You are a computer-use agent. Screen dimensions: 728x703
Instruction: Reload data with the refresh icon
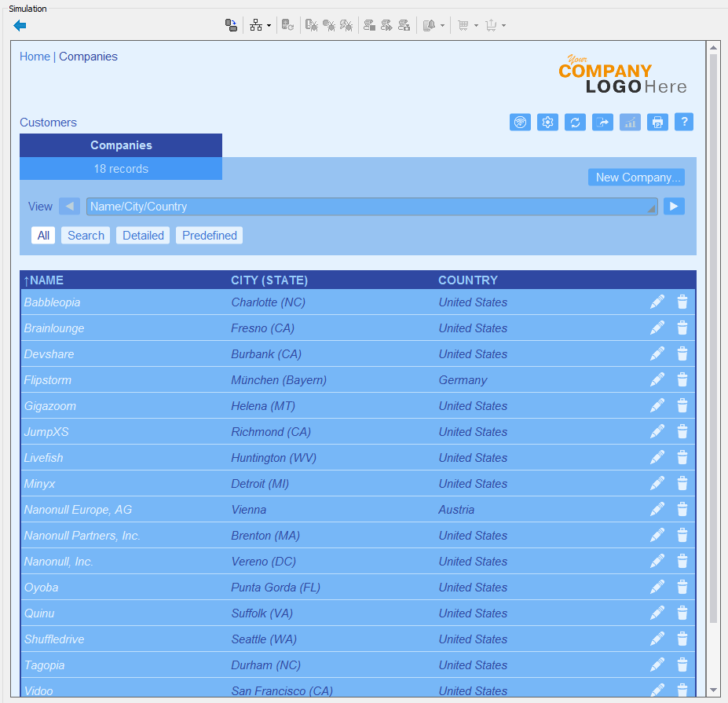click(575, 122)
